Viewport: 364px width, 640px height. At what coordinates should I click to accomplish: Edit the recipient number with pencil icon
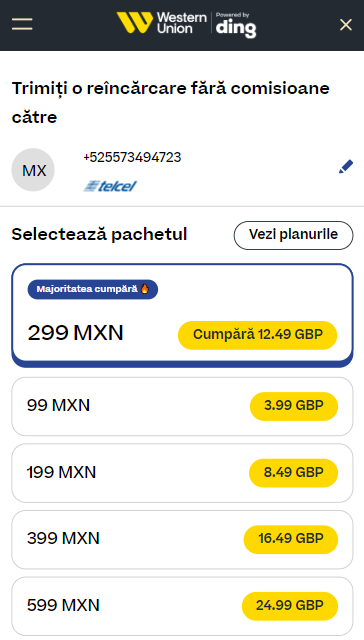coord(346,167)
